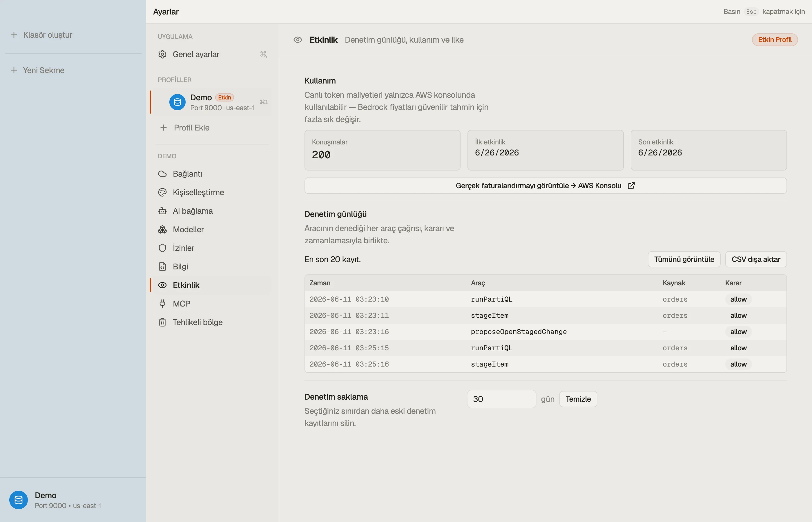Image resolution: width=812 pixels, height=522 pixels.
Task: Open real billing in AWS Konsolu
Action: (x=545, y=186)
